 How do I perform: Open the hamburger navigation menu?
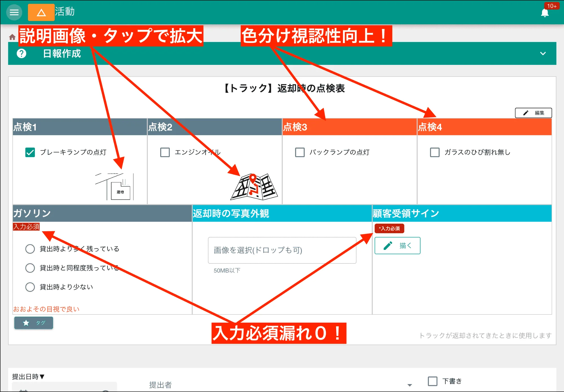click(14, 12)
